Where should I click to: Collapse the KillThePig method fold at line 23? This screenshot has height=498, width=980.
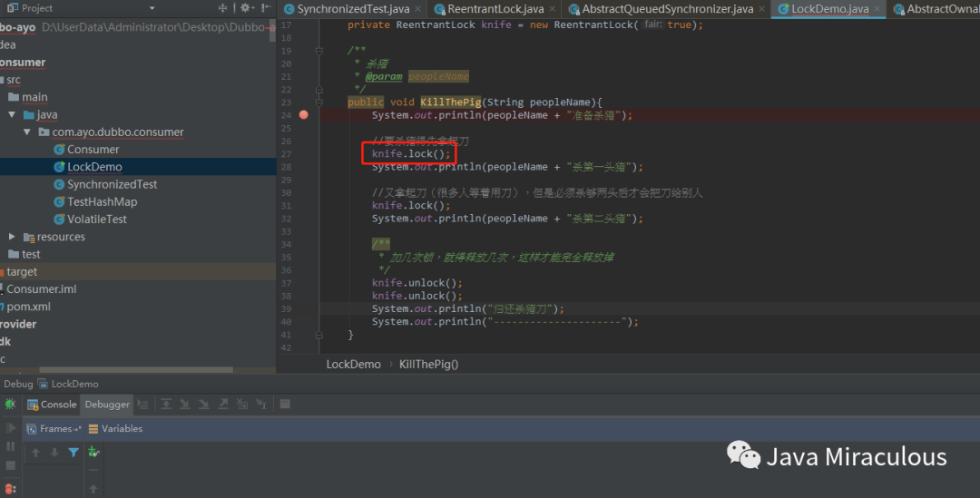click(319, 102)
